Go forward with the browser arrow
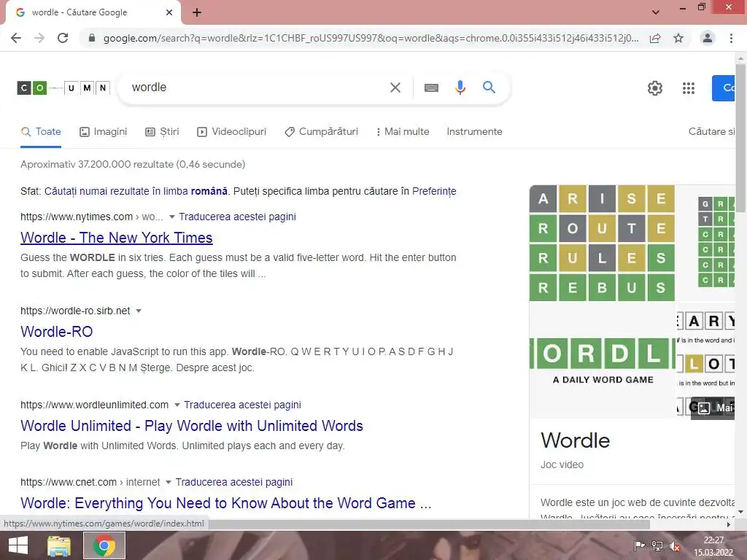The image size is (747, 560). [x=39, y=38]
